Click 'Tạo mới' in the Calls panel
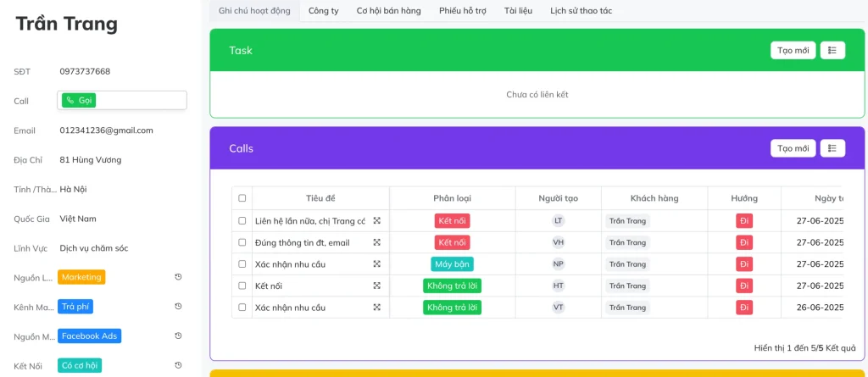868x377 pixels. click(793, 148)
